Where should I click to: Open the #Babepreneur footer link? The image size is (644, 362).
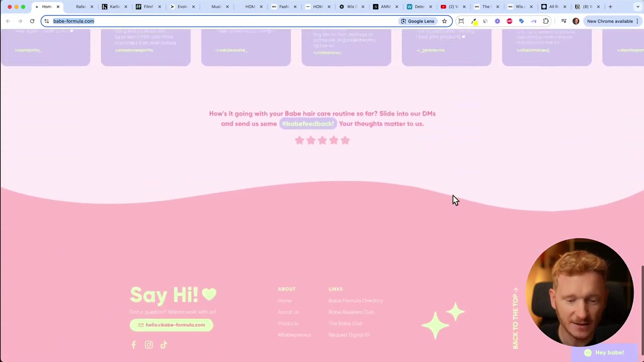pos(294,335)
